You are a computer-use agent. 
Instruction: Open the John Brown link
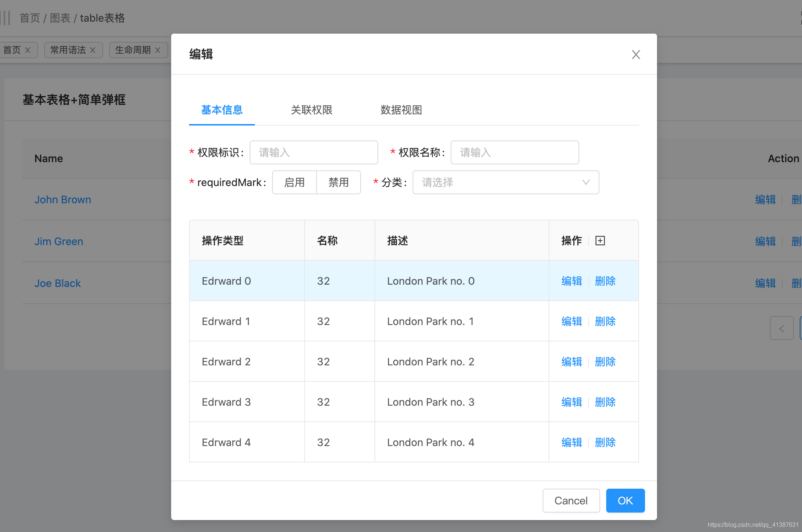62,199
